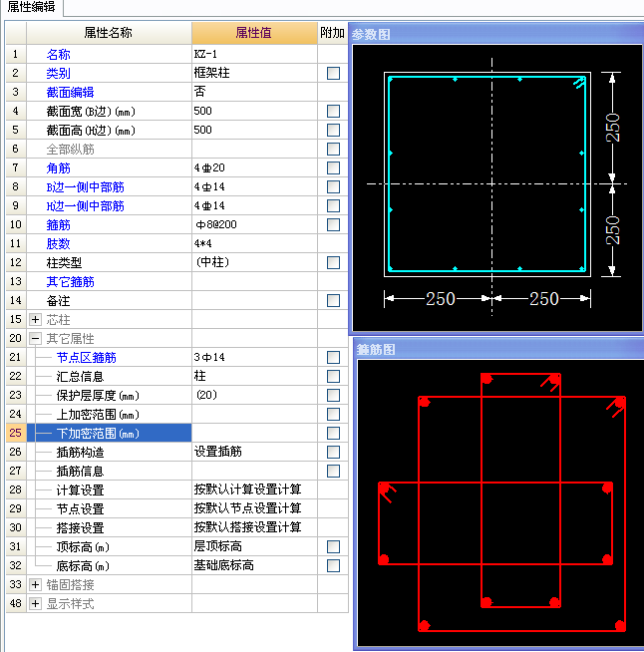Image resolution: width=644 pixels, height=652 pixels.
Task: Select the 其它箍筋 property label
Action: pyautogui.click(x=70, y=282)
